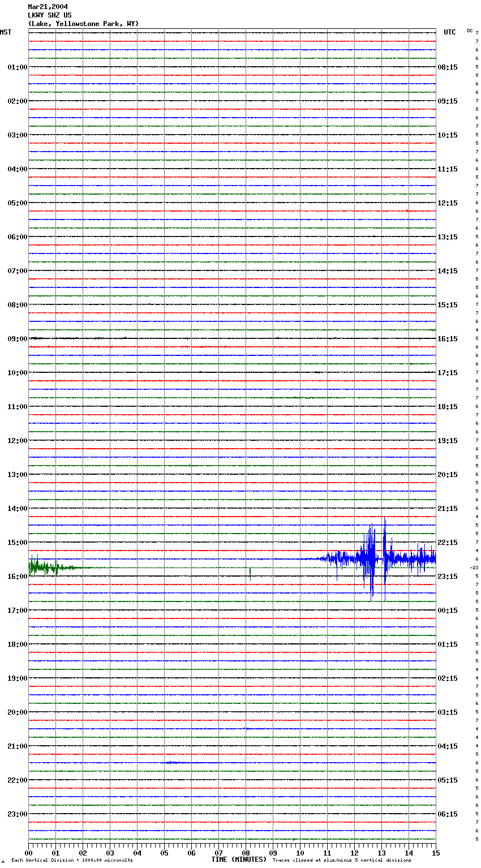The width and height of the screenshot is (481, 868).
Task: Click the TIME (MINUTES) axis label
Action: click(x=239, y=860)
